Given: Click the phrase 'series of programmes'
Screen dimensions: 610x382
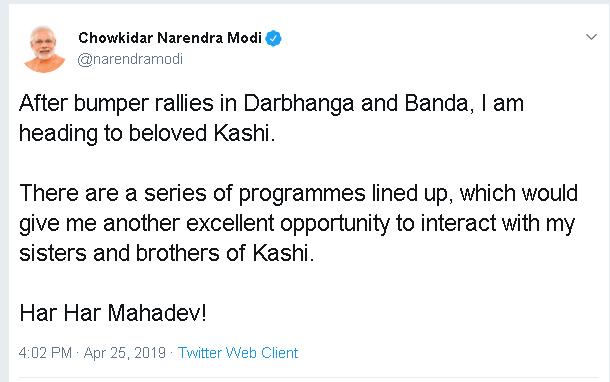Looking at the screenshot, I should (x=255, y=193).
